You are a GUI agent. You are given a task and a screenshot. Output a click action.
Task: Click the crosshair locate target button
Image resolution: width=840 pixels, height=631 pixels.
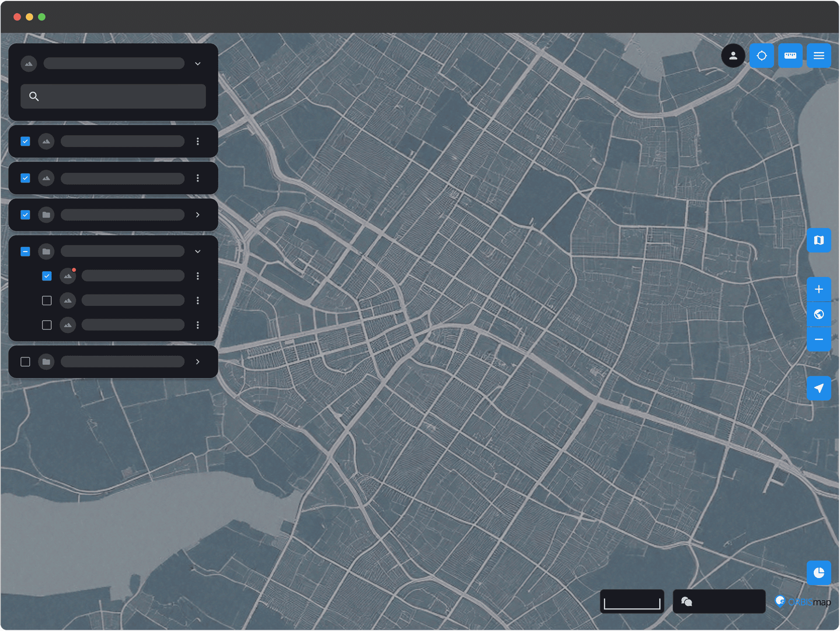pyautogui.click(x=761, y=56)
